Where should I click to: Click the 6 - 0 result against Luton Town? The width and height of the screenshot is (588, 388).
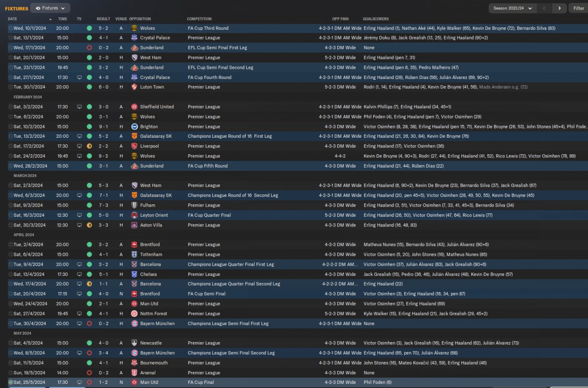click(103, 87)
